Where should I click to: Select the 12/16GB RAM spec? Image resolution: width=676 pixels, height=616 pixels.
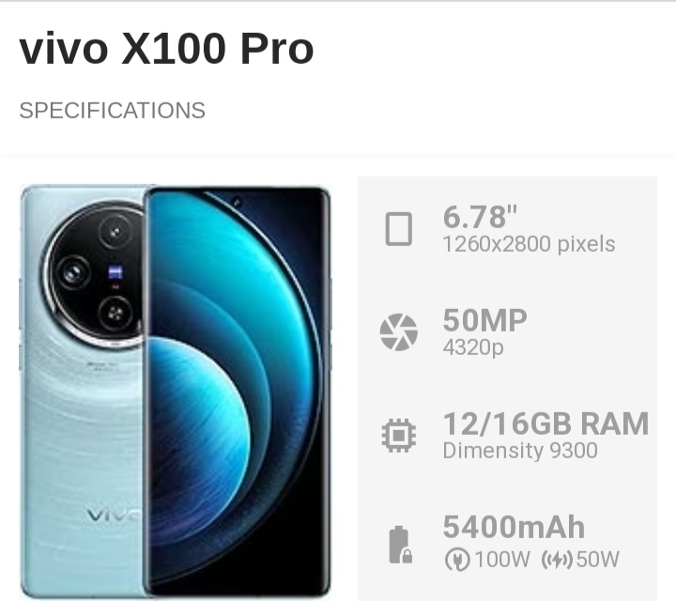pyautogui.click(x=545, y=423)
